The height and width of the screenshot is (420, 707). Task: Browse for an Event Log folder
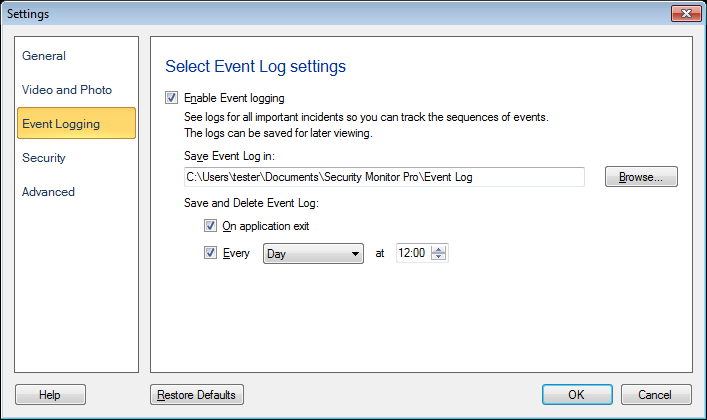coord(640,177)
